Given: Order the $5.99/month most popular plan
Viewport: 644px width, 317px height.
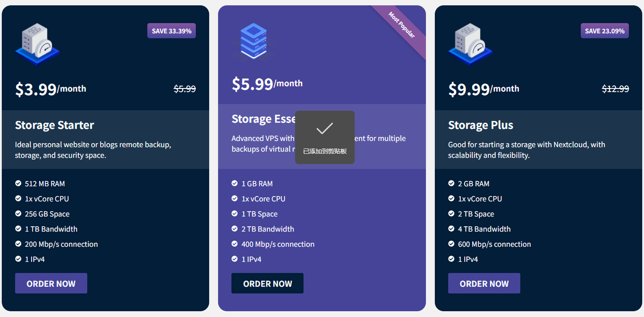Looking at the screenshot, I should [267, 283].
